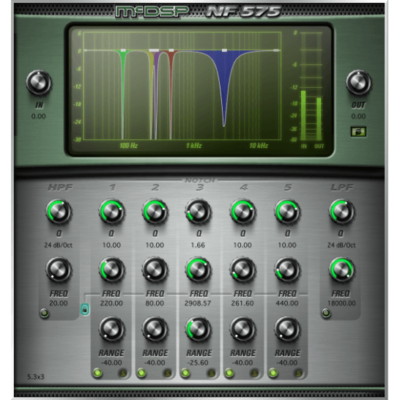This screenshot has height=400, width=400.
Task: Click the Notch 1 Q knob
Action: tap(112, 212)
